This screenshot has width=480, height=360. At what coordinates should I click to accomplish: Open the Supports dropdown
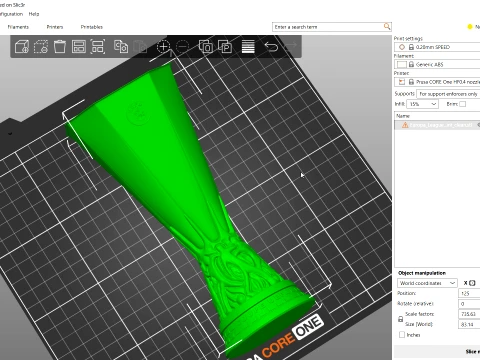(448, 94)
